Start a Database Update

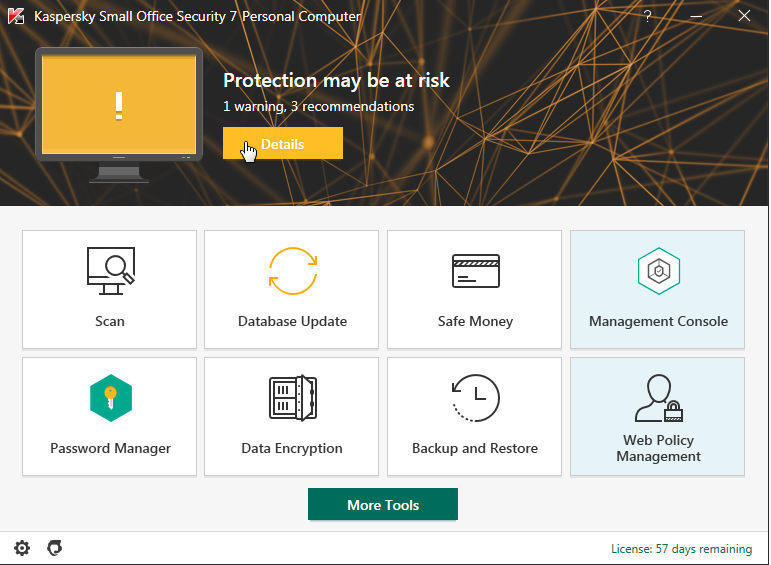tap(292, 289)
